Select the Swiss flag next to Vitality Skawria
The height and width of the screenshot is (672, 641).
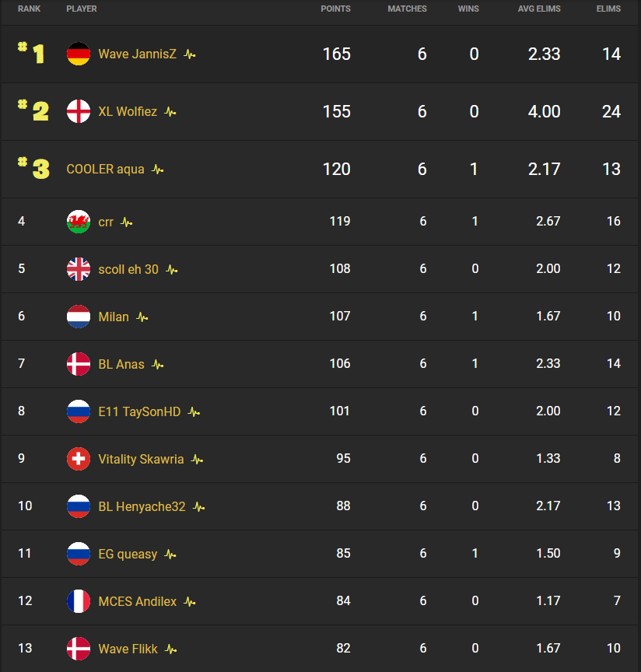tap(79, 459)
